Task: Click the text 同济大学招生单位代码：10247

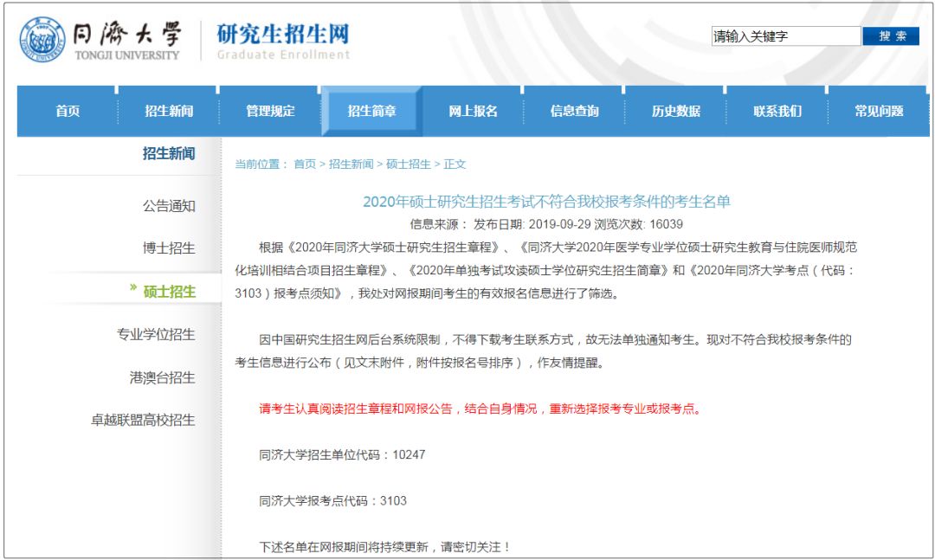Action: [x=342, y=455]
